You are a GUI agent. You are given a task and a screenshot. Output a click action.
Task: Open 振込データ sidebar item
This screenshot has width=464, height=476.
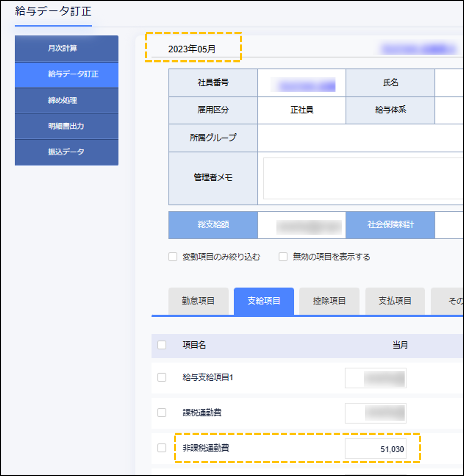coord(66,152)
